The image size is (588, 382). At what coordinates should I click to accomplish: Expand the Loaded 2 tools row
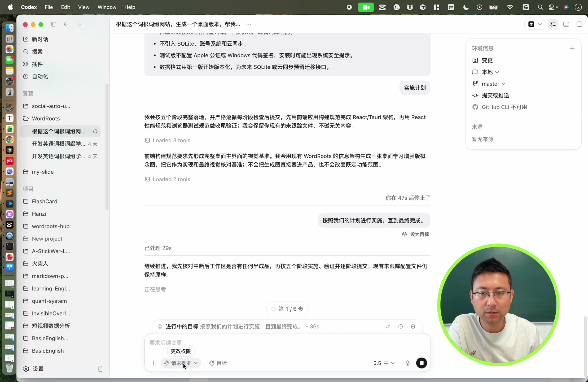tap(168, 179)
